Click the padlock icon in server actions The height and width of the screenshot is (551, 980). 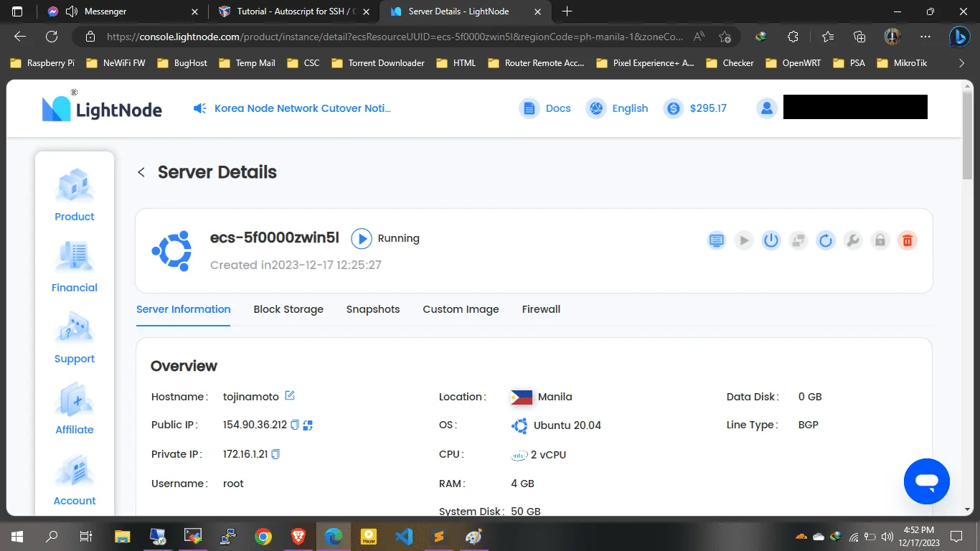pyautogui.click(x=880, y=241)
